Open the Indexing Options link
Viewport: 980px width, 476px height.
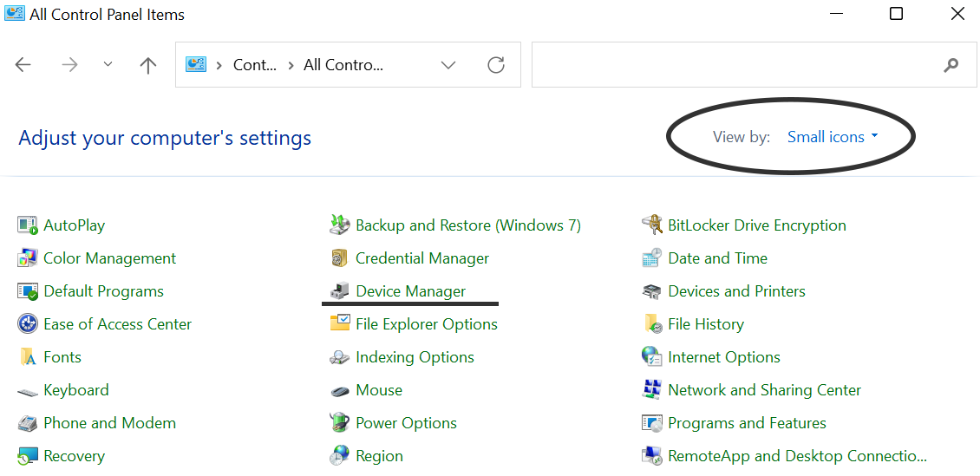[415, 357]
